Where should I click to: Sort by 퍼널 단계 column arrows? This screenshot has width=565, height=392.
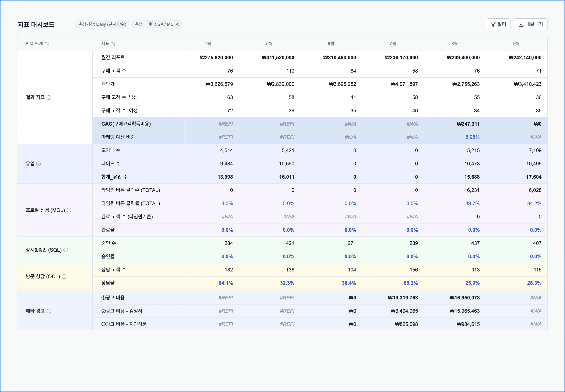click(47, 44)
